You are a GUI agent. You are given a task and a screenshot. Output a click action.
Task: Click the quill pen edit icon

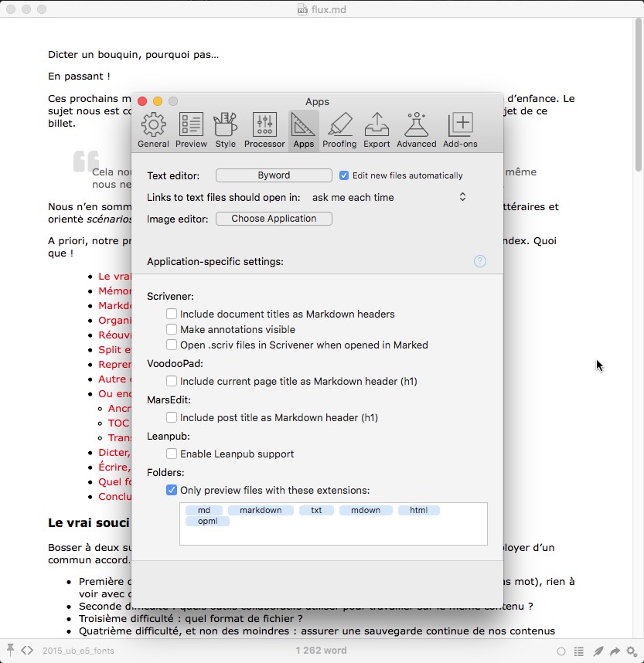pyautogui.click(x=598, y=651)
